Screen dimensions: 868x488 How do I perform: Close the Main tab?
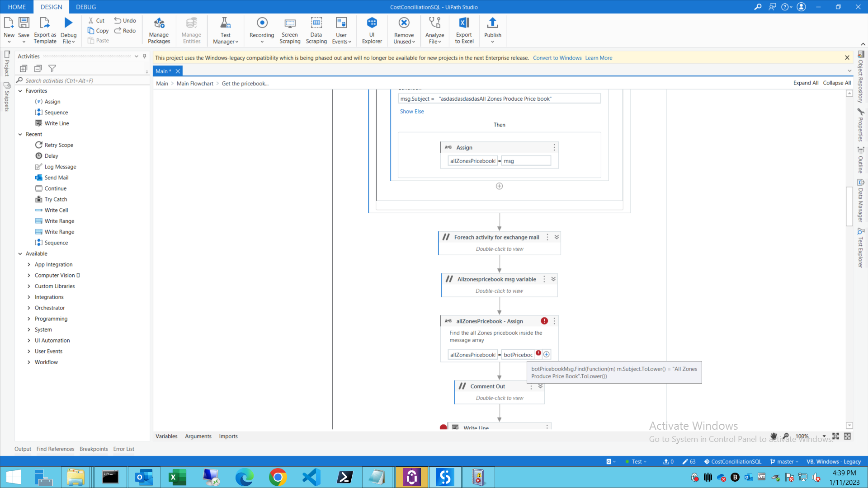(x=178, y=71)
